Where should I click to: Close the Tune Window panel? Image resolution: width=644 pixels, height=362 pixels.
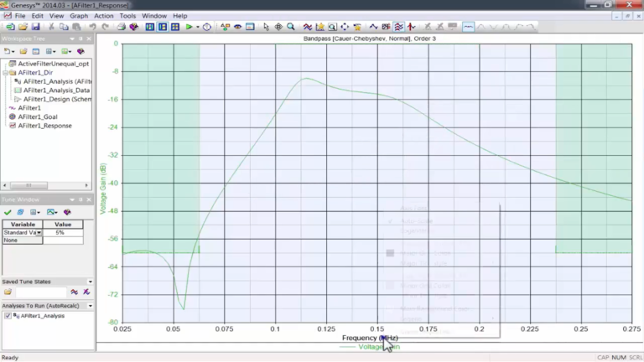(x=89, y=199)
